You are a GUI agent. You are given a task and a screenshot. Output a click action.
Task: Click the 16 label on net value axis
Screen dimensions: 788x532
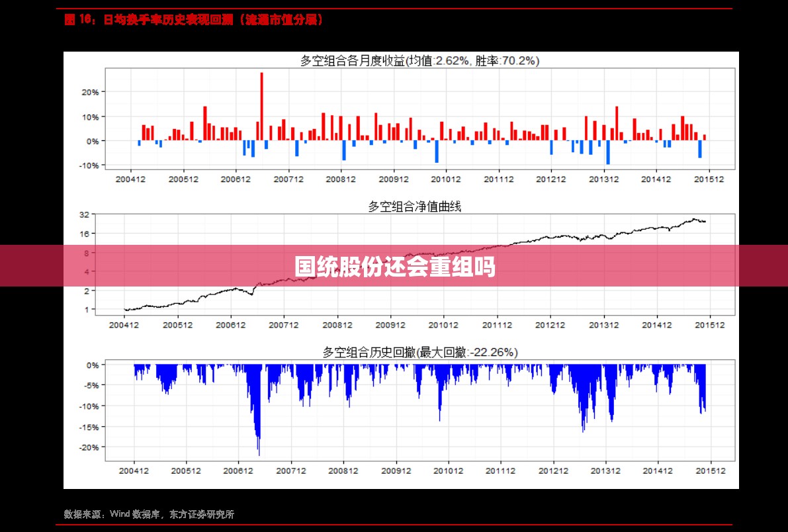click(84, 234)
